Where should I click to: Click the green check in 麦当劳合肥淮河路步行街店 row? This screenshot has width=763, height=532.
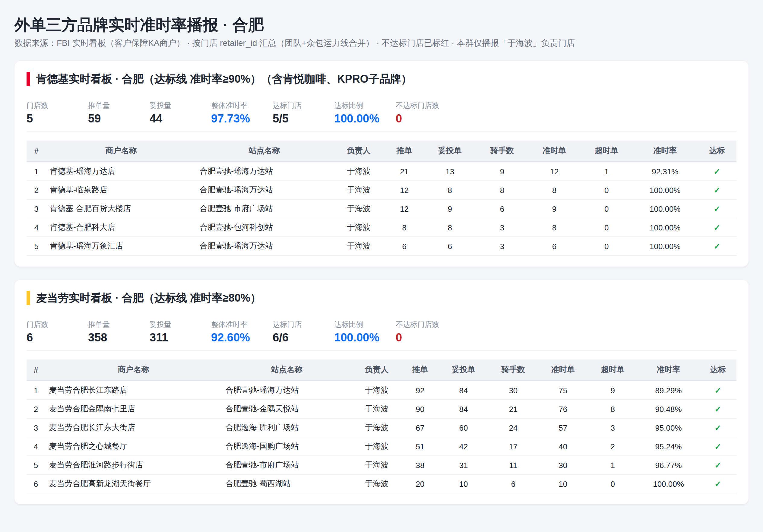(718, 465)
